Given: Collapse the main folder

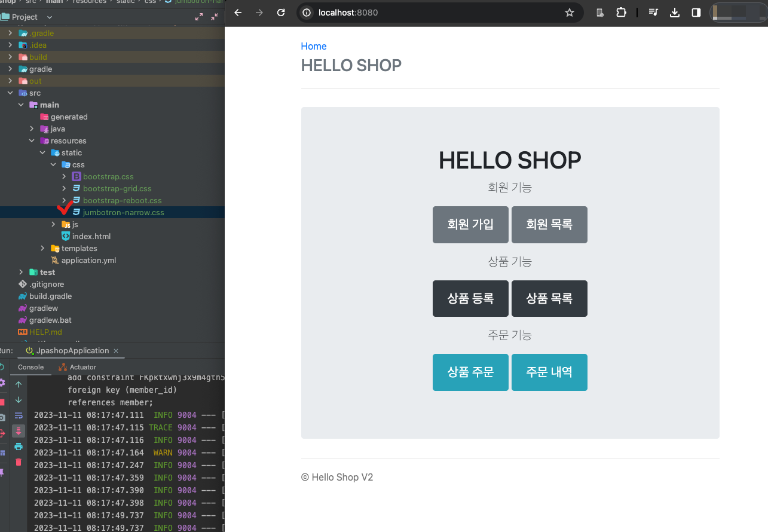Looking at the screenshot, I should [x=21, y=105].
